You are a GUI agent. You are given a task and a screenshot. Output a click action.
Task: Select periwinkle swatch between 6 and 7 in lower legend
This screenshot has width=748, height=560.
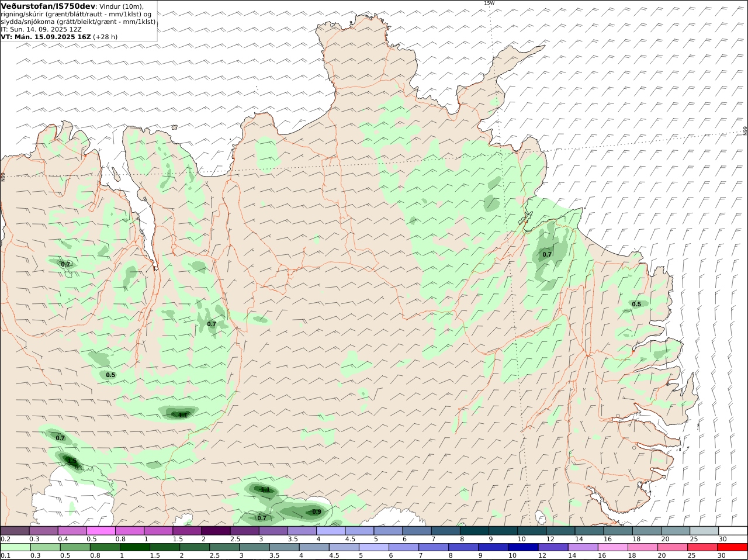(x=404, y=547)
